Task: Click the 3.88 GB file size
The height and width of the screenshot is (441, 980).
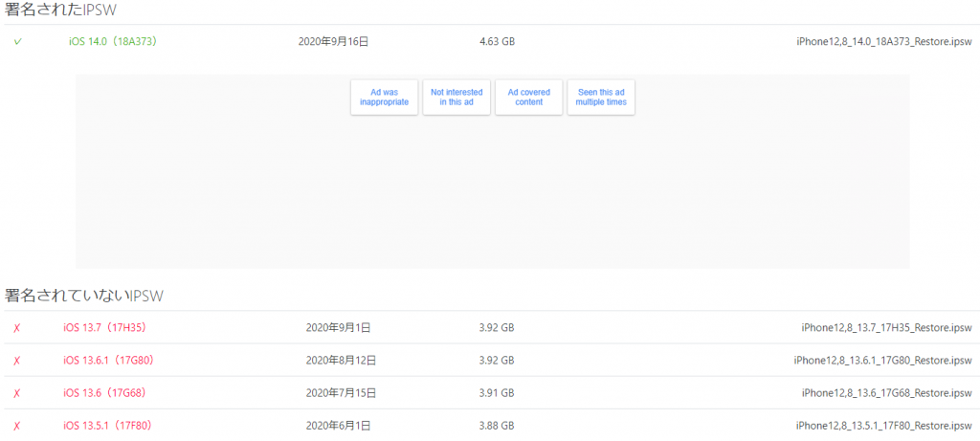Action: pyautogui.click(x=497, y=426)
